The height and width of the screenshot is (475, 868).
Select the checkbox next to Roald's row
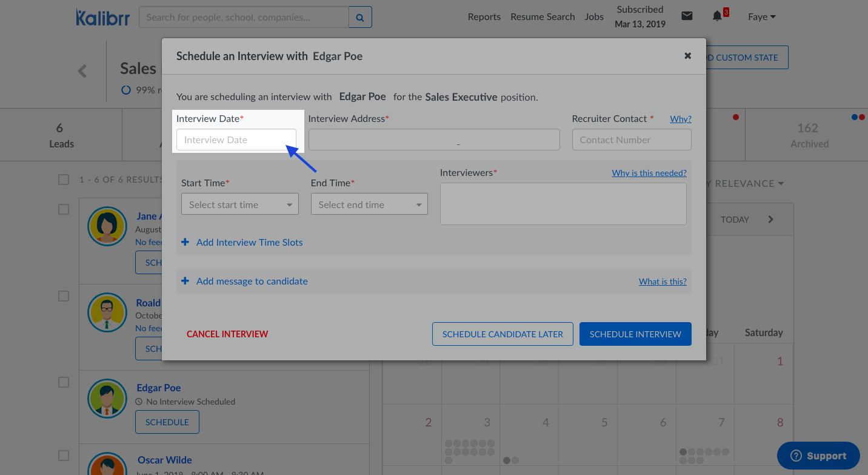[64, 296]
